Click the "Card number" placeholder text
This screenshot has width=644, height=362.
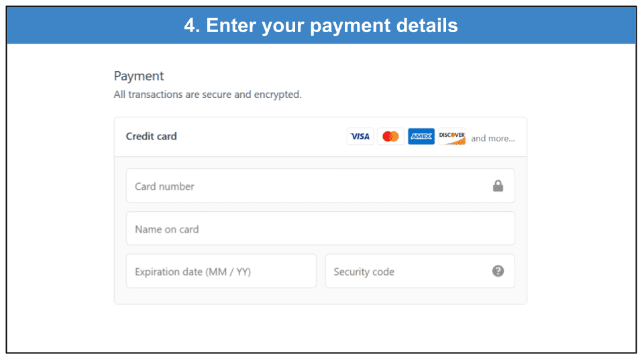164,186
